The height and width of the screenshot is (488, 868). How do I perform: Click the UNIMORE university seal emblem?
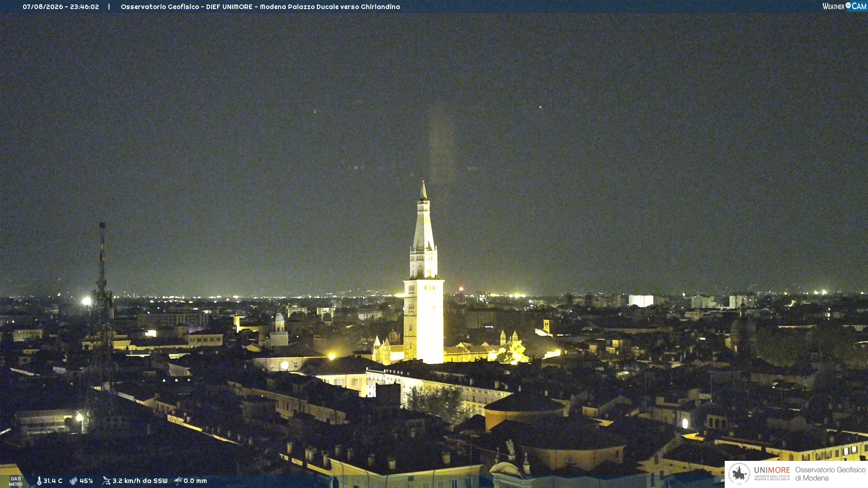coord(739,474)
